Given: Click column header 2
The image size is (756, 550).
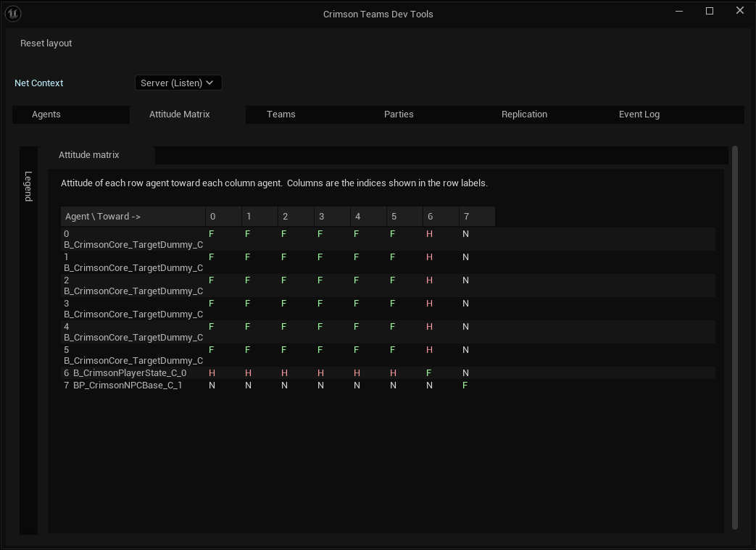Looking at the screenshot, I should (296, 217).
